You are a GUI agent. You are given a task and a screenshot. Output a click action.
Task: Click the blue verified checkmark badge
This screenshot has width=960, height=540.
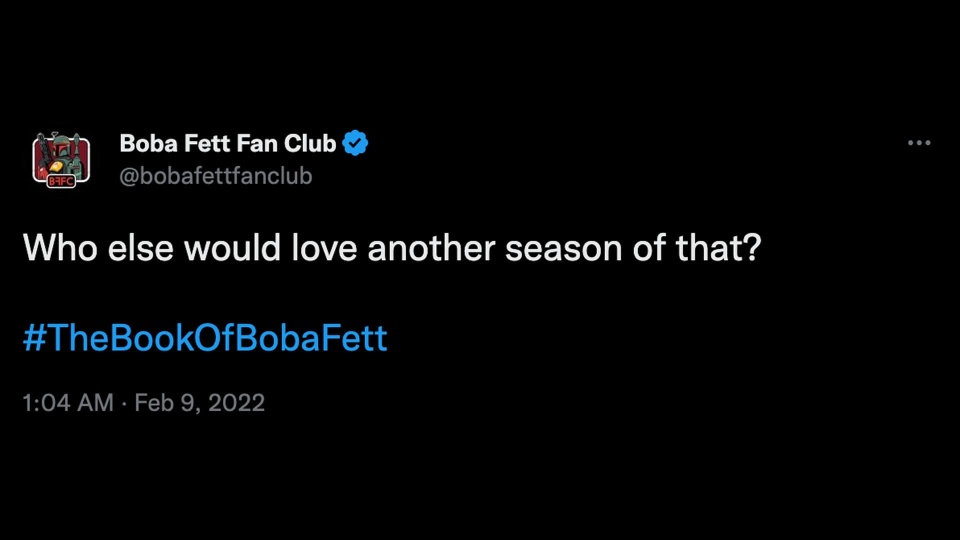pos(355,143)
